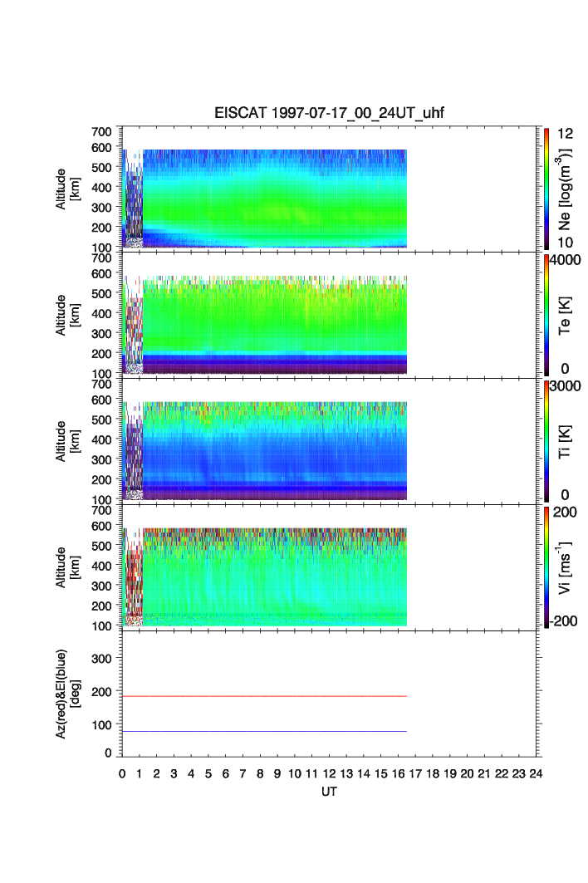
Task: Click the 10 minimum value of Ne scale
Action: pyautogui.click(x=565, y=243)
